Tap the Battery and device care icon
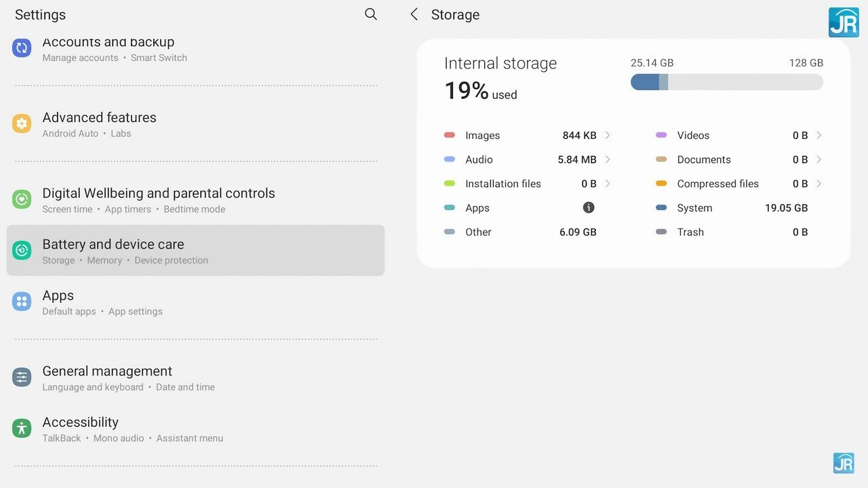The width and height of the screenshot is (868, 488). point(22,251)
